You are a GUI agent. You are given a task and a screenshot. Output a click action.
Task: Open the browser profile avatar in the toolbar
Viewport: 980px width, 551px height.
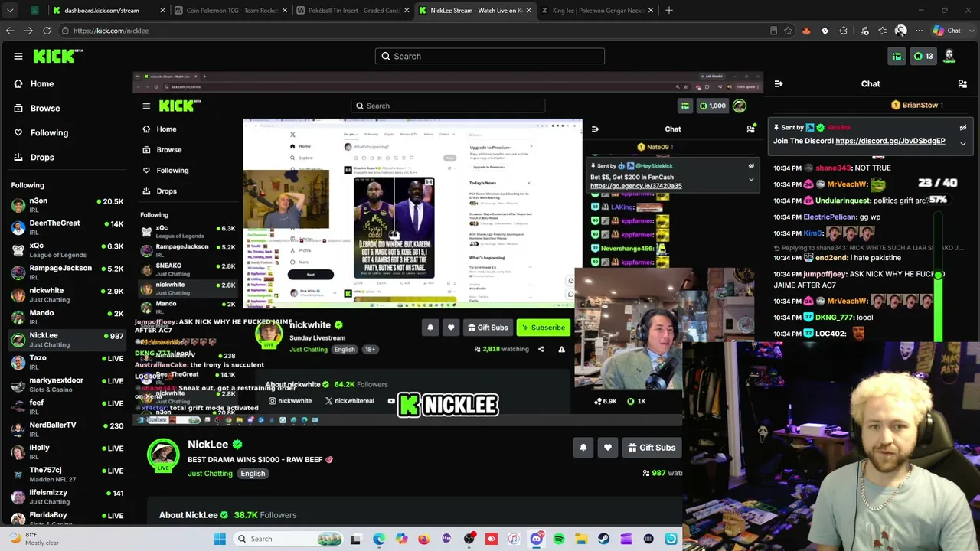tap(900, 31)
